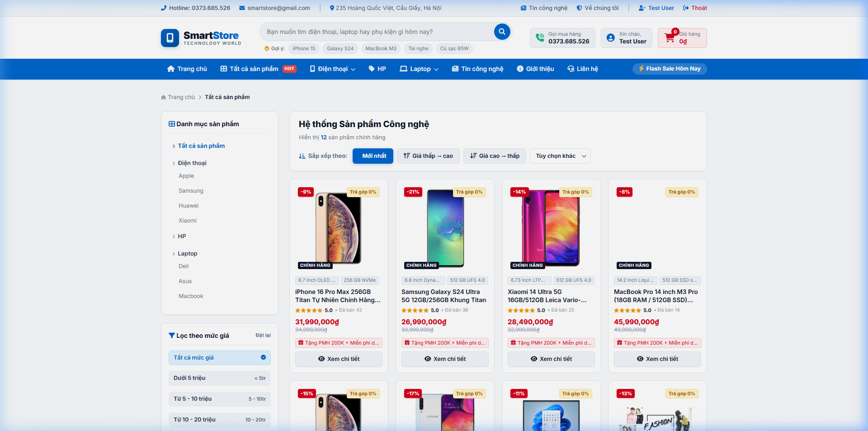Click the user avatar next to Xin chào
This screenshot has height=431, width=868.
(611, 38)
